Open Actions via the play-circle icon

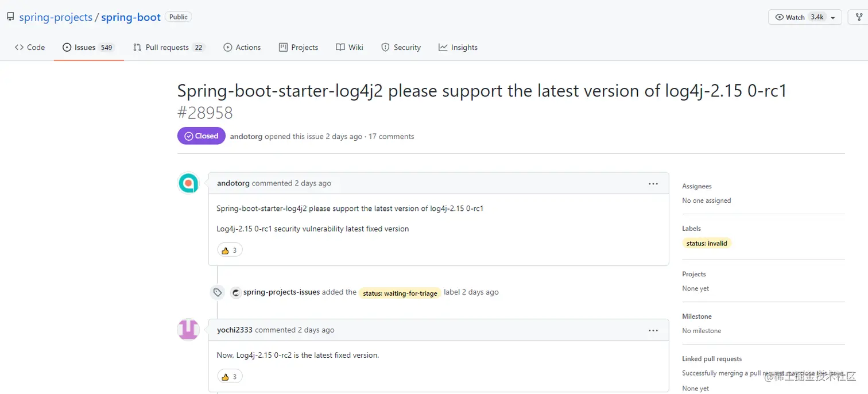(226, 47)
